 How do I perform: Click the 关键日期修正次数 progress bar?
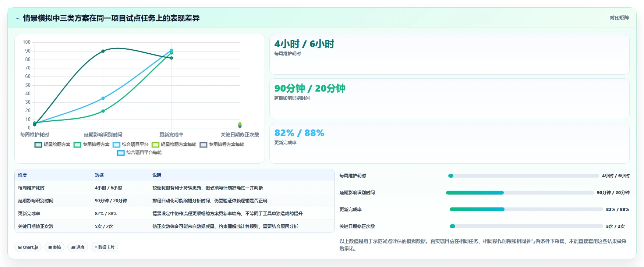coord(526,226)
